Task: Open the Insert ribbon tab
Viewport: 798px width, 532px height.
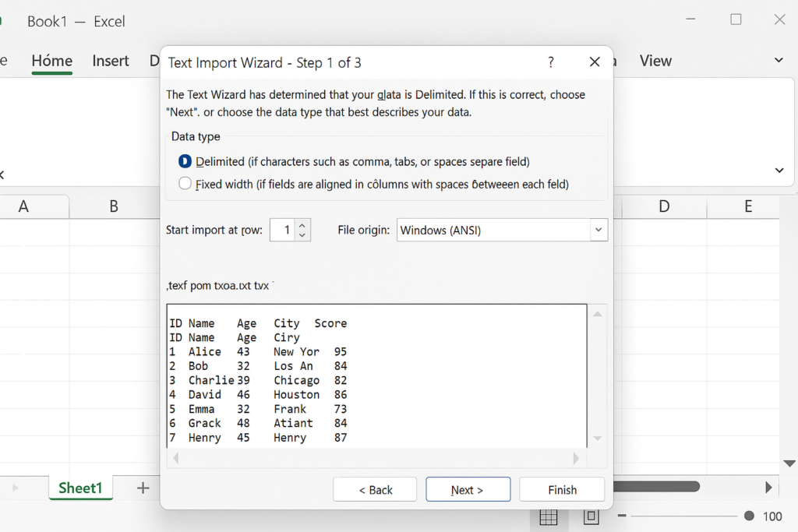Action: [111, 61]
